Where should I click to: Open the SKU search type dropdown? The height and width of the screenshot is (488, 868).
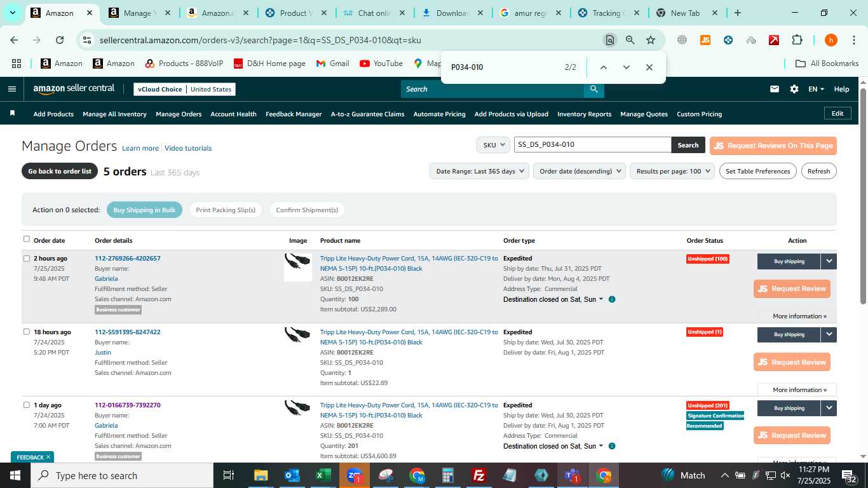(x=493, y=145)
